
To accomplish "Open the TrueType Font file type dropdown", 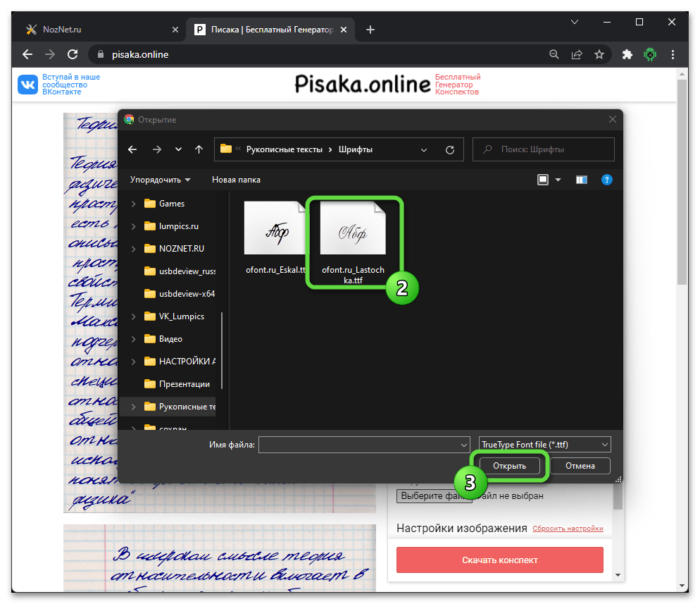I will coord(544,445).
